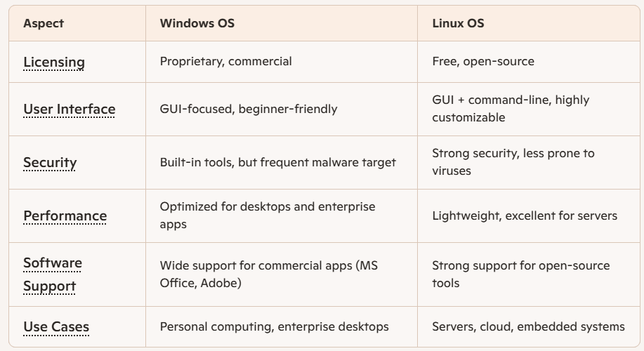Click 'GUI + command-line, highly customizable' cell
This screenshot has height=351, width=644.
click(511, 109)
